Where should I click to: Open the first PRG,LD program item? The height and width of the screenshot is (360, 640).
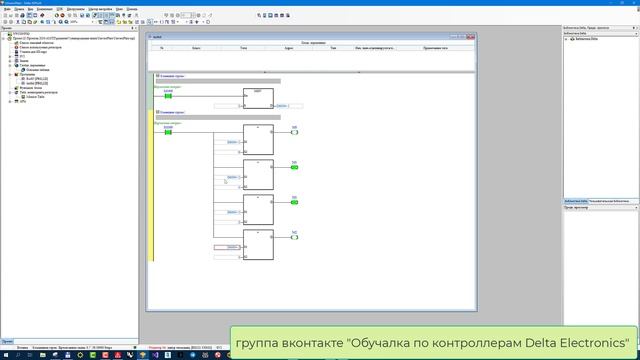(x=37, y=79)
